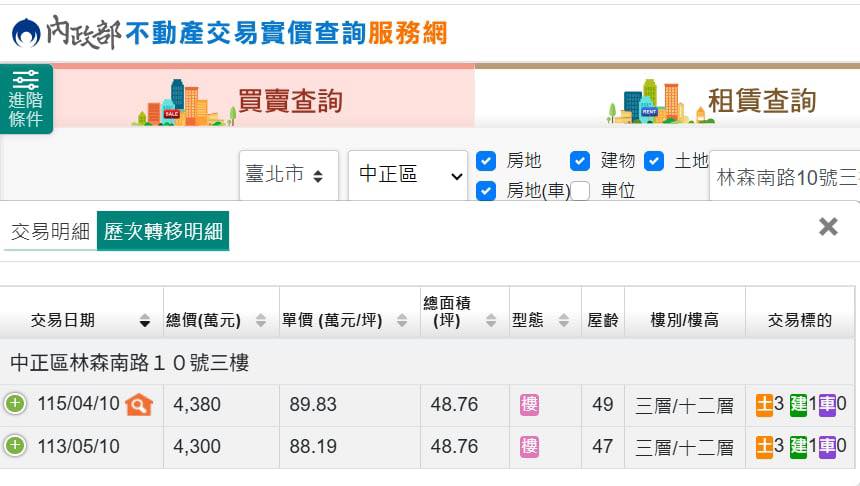Image resolution: width=860 pixels, height=486 pixels.
Task: Click the 樓 type badge in 115/04/10 row
Action: (529, 405)
